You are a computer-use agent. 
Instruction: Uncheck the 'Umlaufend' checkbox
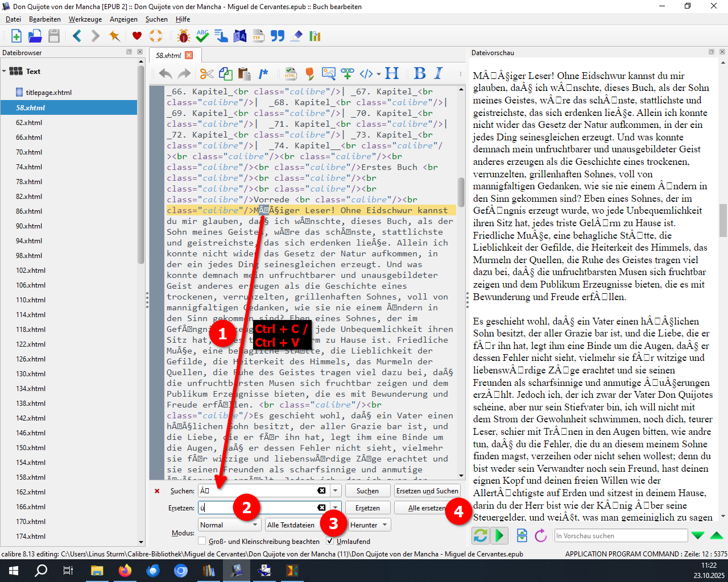330,541
